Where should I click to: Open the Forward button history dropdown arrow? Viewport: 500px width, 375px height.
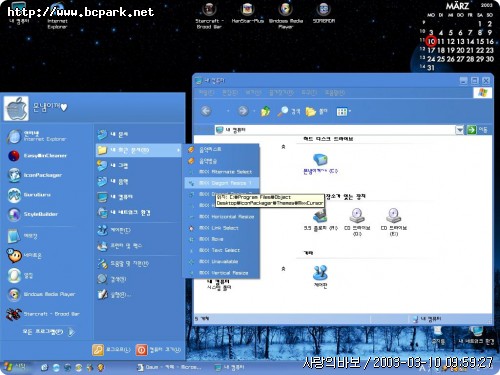(254, 111)
